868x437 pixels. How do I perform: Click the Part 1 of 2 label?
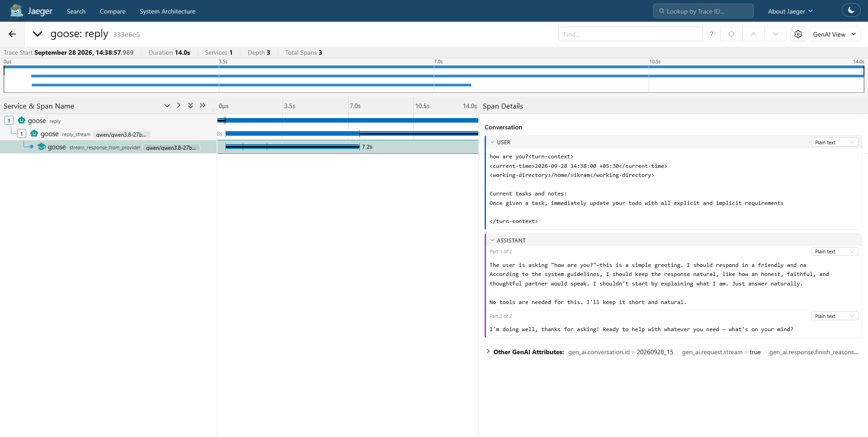click(x=501, y=252)
